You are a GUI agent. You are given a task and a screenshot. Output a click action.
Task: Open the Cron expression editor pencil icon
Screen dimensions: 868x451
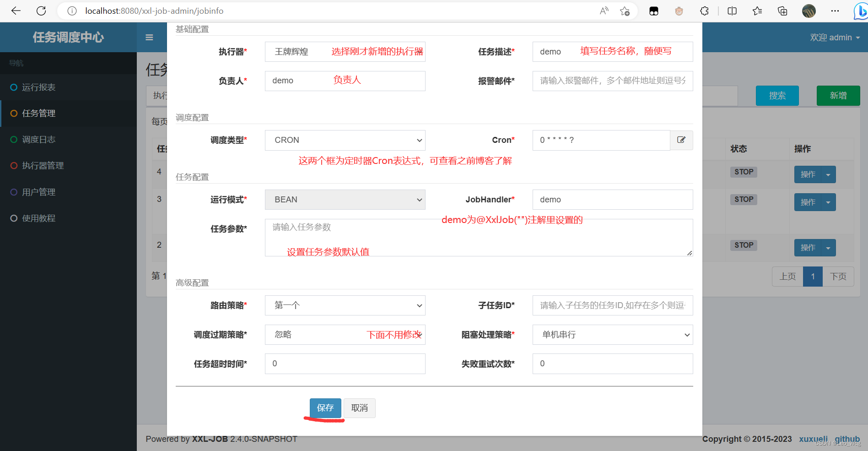[x=681, y=140]
